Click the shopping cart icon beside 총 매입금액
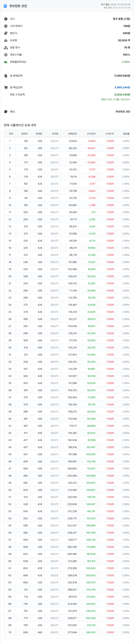134x644 pixels. click(x=6, y=87)
